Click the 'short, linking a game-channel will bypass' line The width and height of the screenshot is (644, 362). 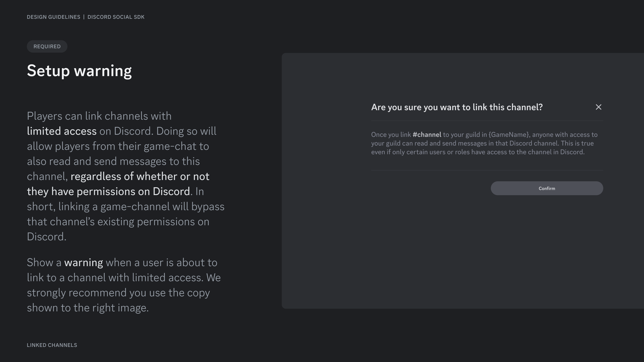(x=125, y=207)
